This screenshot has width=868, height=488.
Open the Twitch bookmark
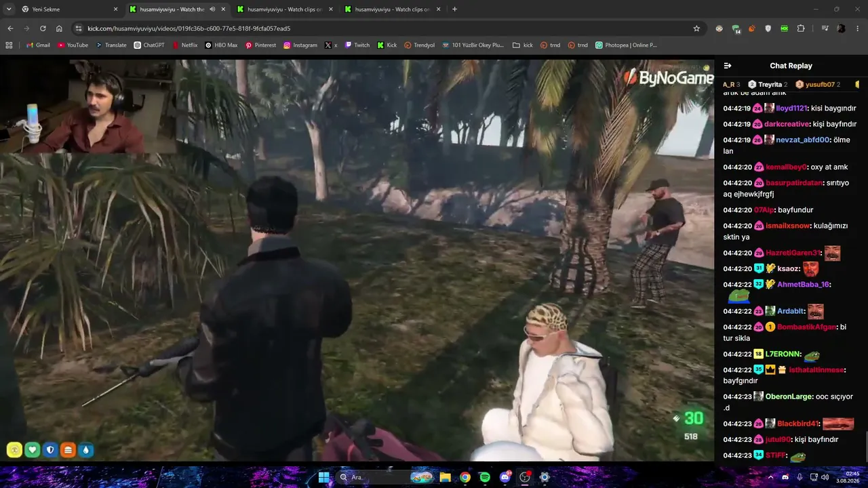(357, 45)
